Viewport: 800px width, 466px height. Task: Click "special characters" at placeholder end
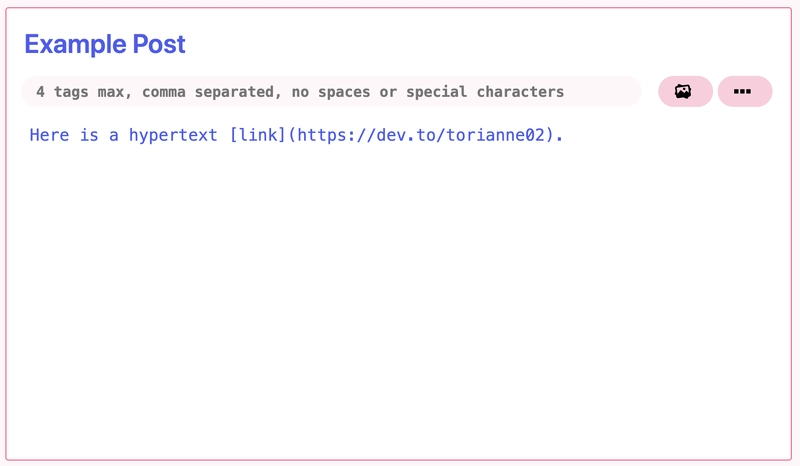tap(485, 92)
